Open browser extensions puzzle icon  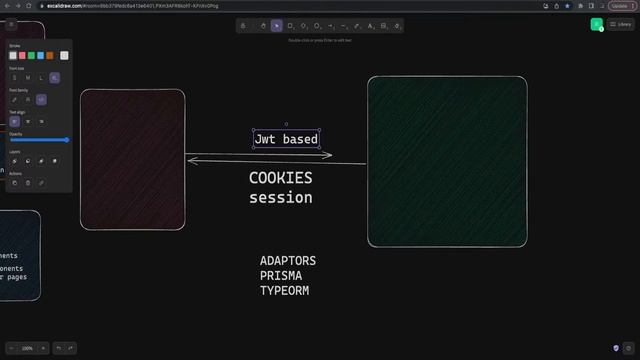[x=581, y=6]
